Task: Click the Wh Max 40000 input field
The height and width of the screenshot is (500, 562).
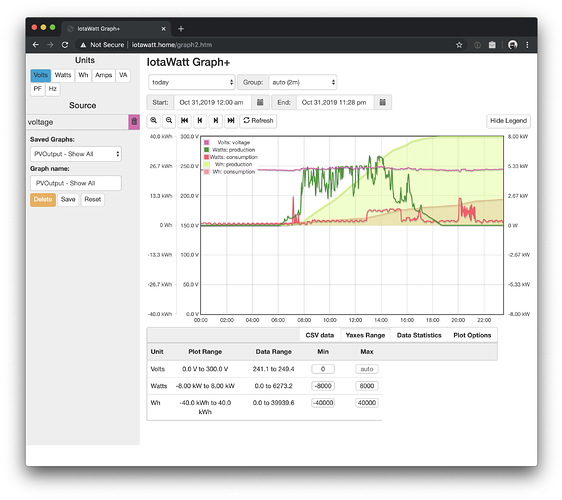Action: tap(367, 403)
